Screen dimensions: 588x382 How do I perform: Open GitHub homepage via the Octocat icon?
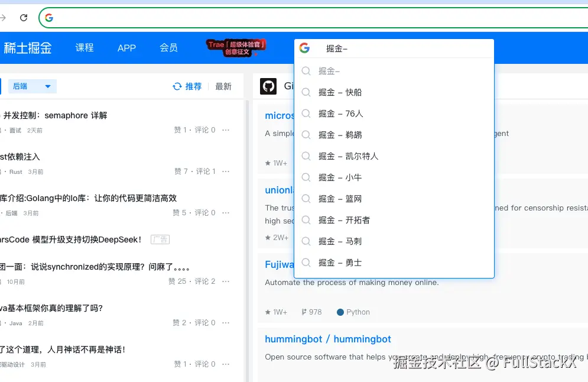click(269, 86)
